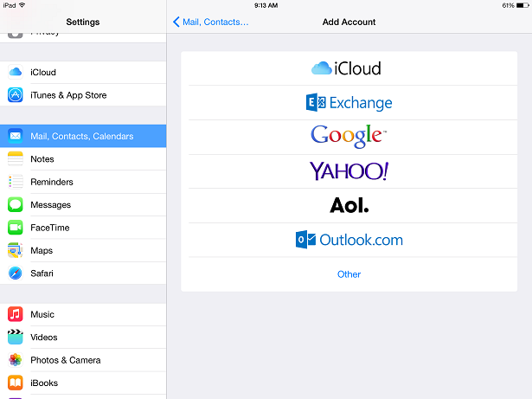532x399 pixels.
Task: Open Messages settings row
Action: (x=83, y=204)
